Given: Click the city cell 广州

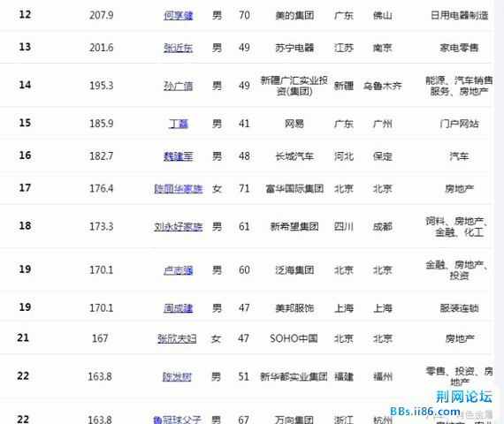Looking at the screenshot, I should pos(383,124).
